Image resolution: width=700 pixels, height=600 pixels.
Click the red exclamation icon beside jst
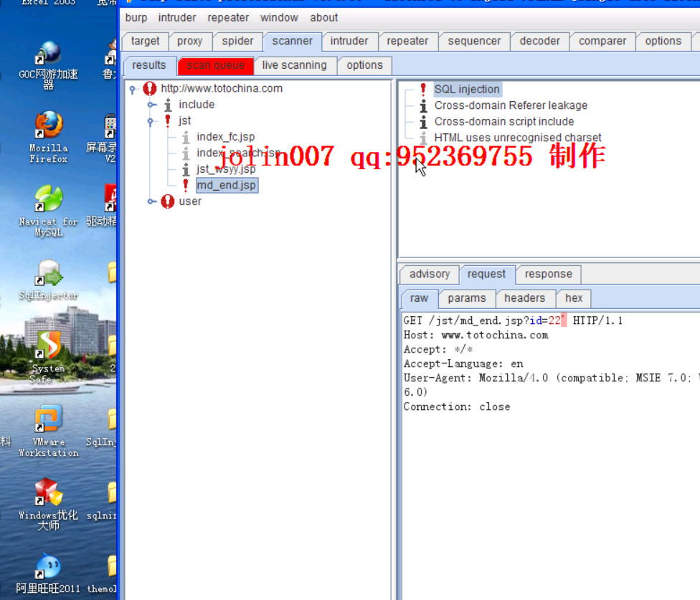[x=168, y=120]
